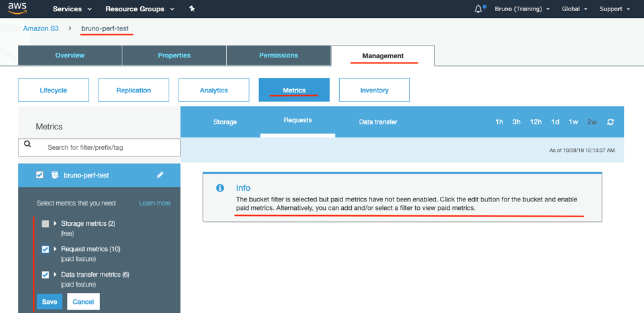Screen dimensions: 644x313
Task: Open the Storage metrics tab
Action: (225, 122)
